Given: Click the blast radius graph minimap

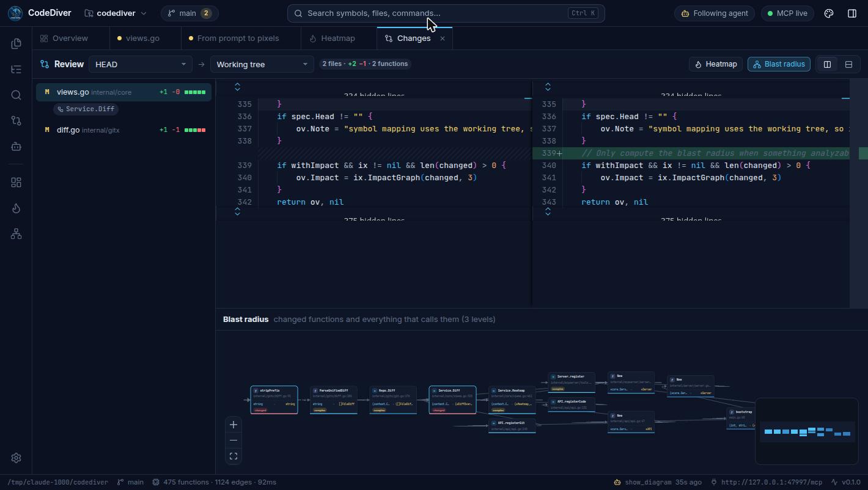Looking at the screenshot, I should pyautogui.click(x=807, y=431).
